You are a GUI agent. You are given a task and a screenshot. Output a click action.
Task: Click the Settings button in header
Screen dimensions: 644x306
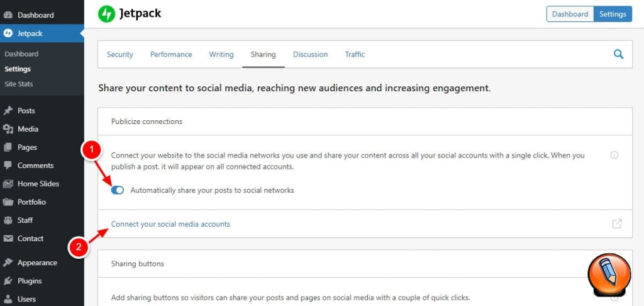pyautogui.click(x=613, y=14)
